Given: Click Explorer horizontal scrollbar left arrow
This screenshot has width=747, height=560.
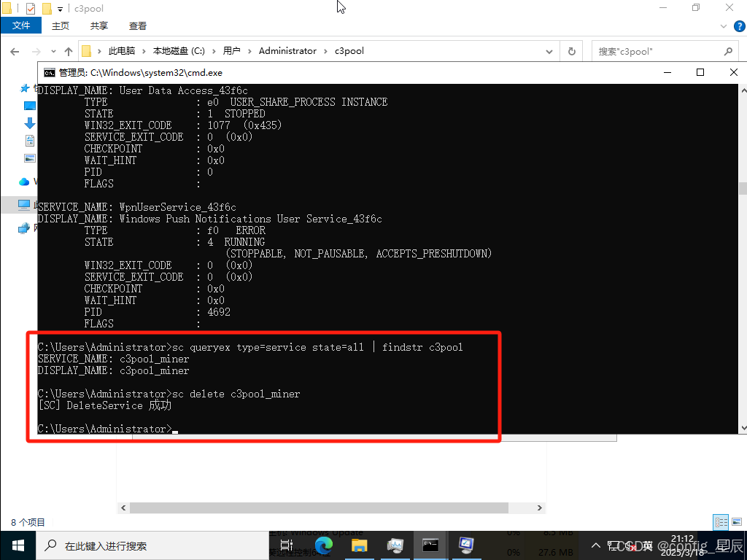Looking at the screenshot, I should 123,507.
